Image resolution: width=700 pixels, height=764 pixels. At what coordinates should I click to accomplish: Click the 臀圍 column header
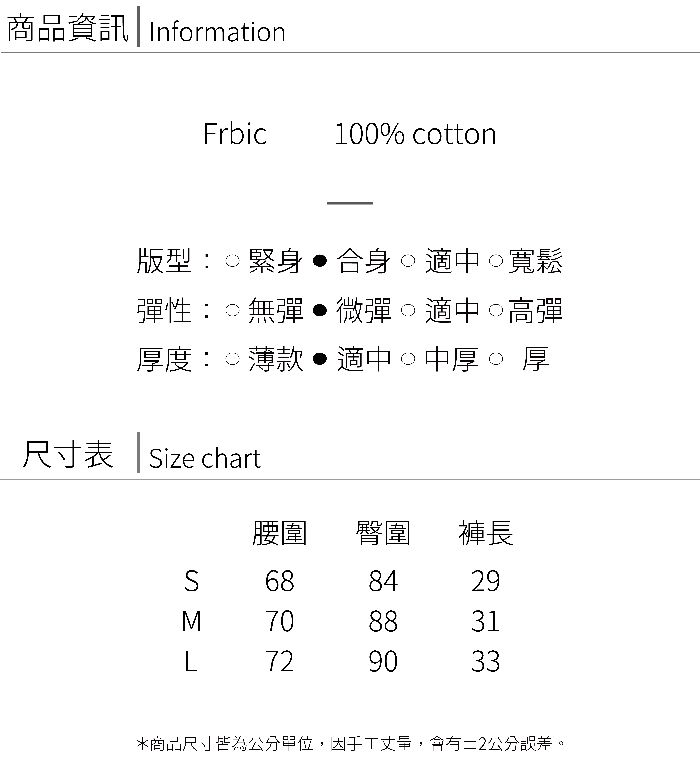(383, 533)
